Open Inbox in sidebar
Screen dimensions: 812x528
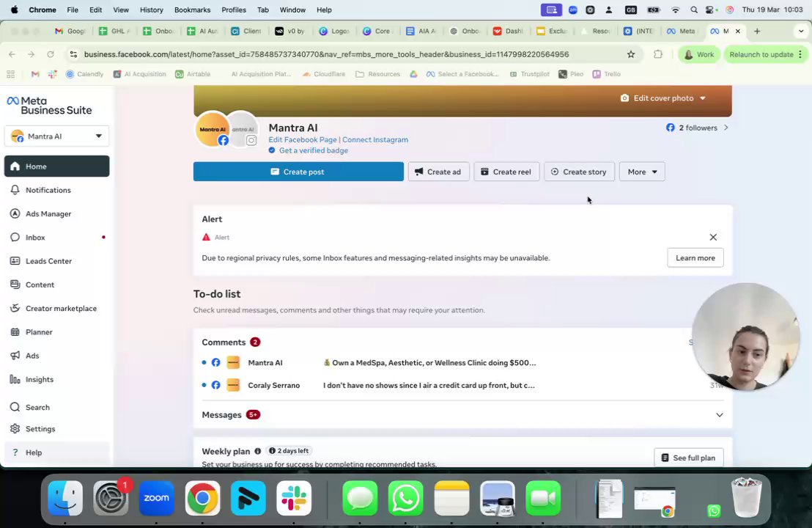(57, 238)
